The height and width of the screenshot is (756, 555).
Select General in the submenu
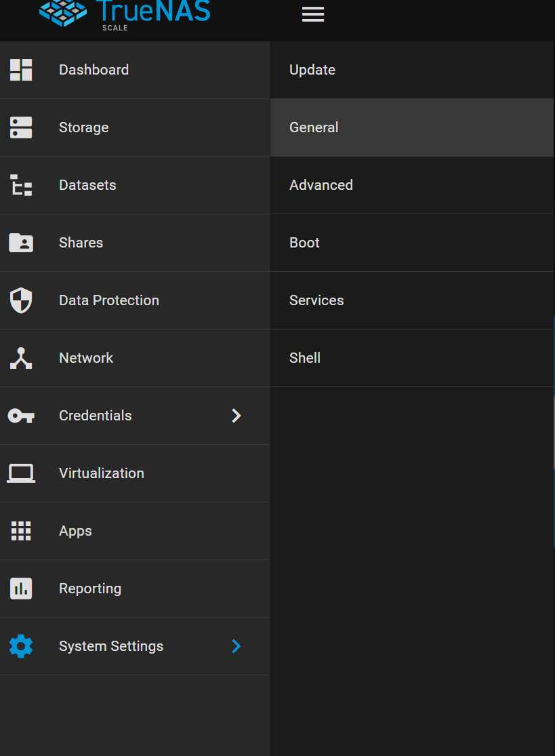[314, 127]
